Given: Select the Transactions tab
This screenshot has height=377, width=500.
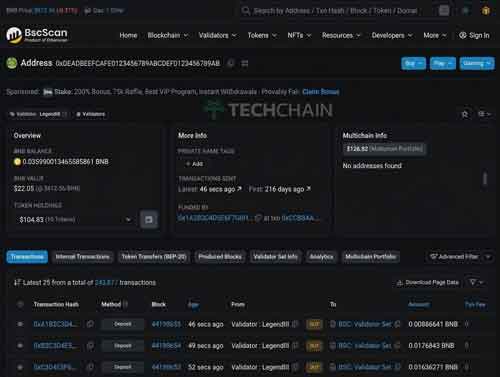Looking at the screenshot, I should (27, 257).
